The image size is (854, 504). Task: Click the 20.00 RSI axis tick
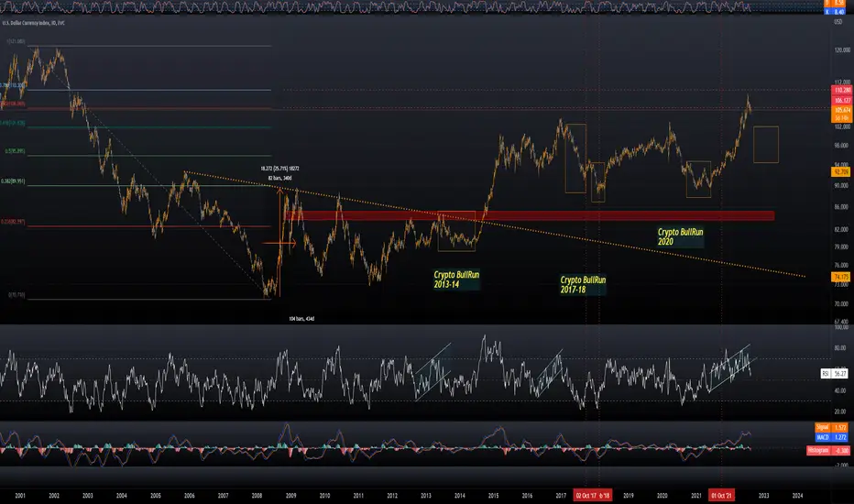[x=841, y=411]
